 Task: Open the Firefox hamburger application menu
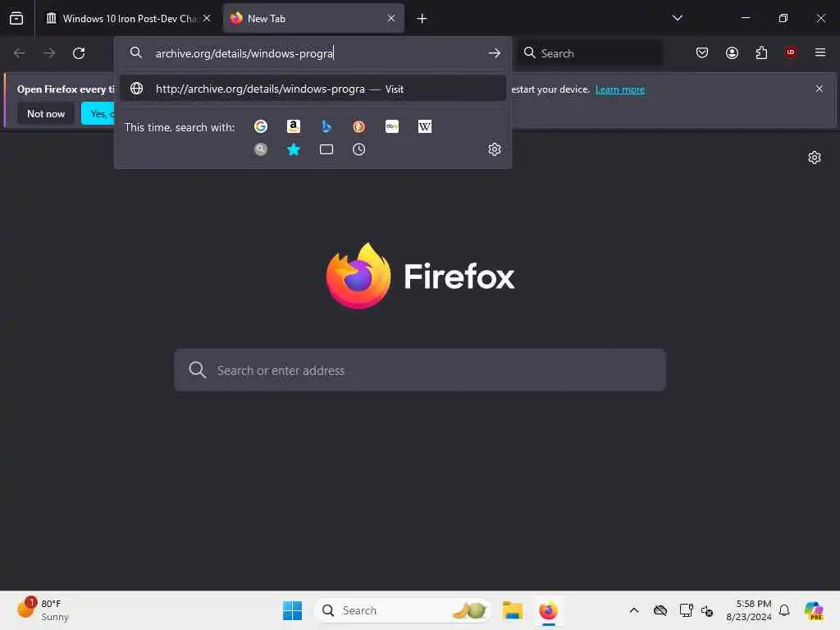coord(820,52)
